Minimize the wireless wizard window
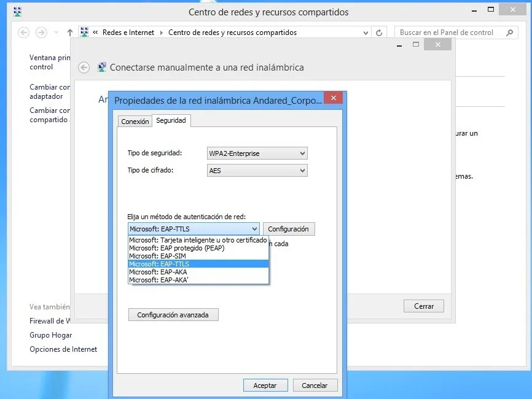The width and height of the screenshot is (532, 399). point(399,45)
